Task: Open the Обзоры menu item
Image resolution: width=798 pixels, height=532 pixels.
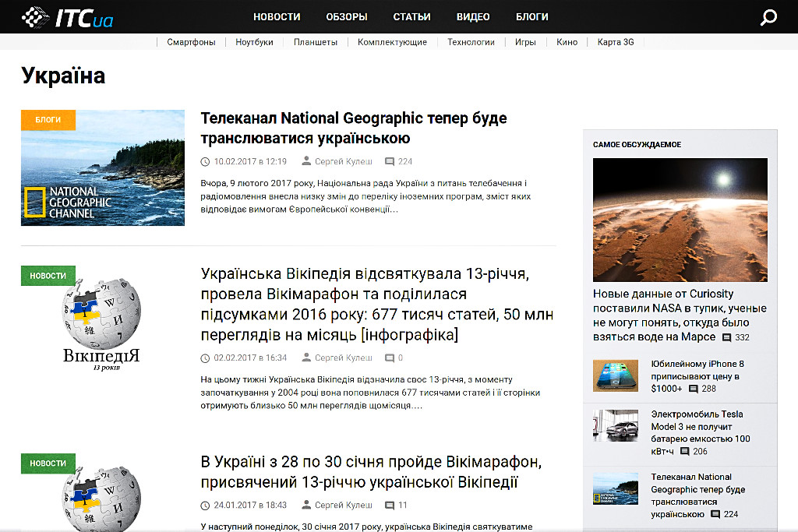Action: pos(347,17)
